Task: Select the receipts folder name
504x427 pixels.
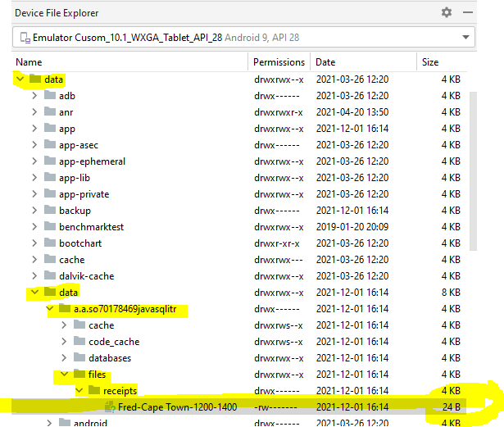Action: [120, 391]
